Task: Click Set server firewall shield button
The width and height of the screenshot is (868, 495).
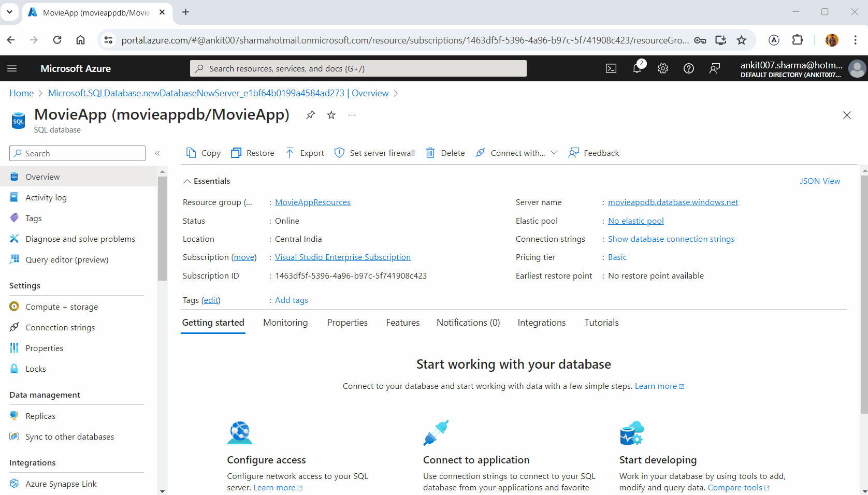Action: (375, 153)
